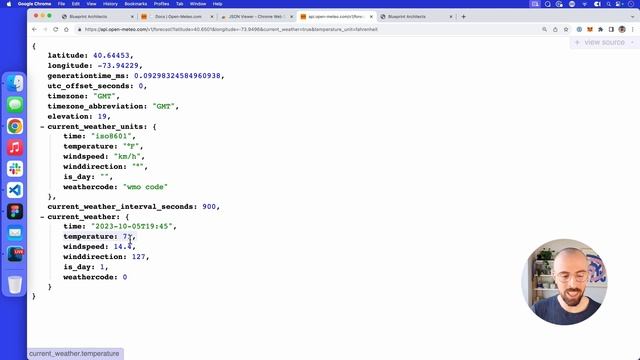This screenshot has width=640, height=360.
Task: Open Visual Studio Code in Dock
Action: click(x=15, y=190)
